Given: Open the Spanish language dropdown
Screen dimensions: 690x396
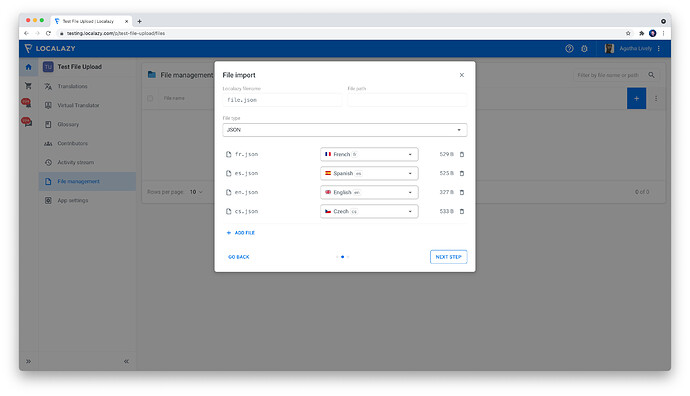Looking at the screenshot, I should pyautogui.click(x=369, y=173).
